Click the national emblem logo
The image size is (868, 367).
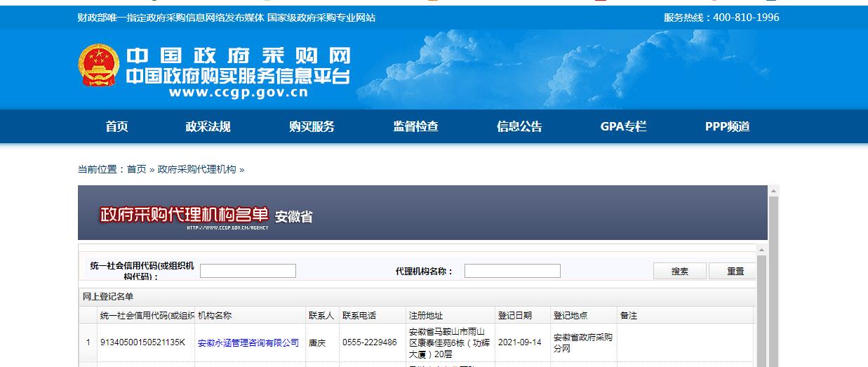99,66
